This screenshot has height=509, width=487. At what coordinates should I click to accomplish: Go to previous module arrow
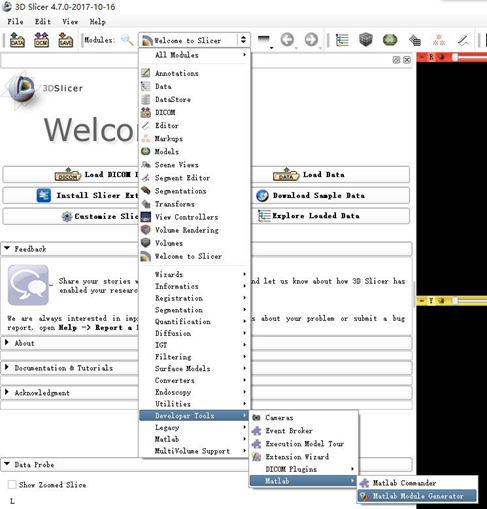(x=287, y=40)
